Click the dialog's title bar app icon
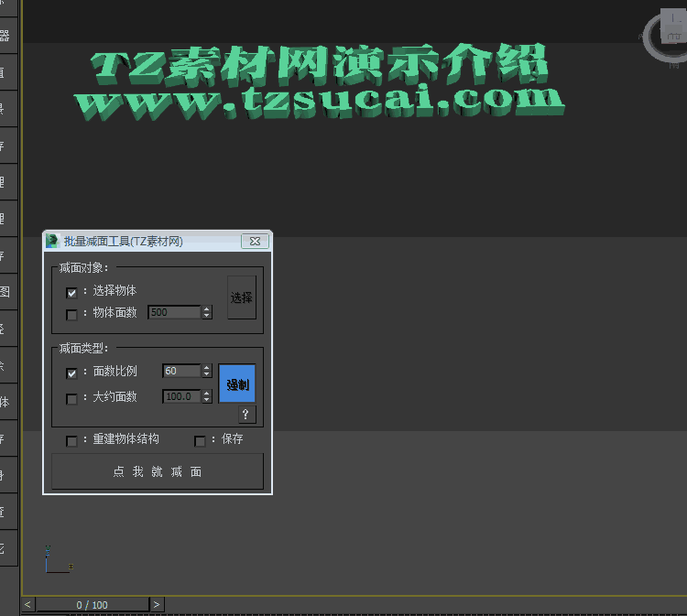The width and height of the screenshot is (687, 616). coord(52,242)
